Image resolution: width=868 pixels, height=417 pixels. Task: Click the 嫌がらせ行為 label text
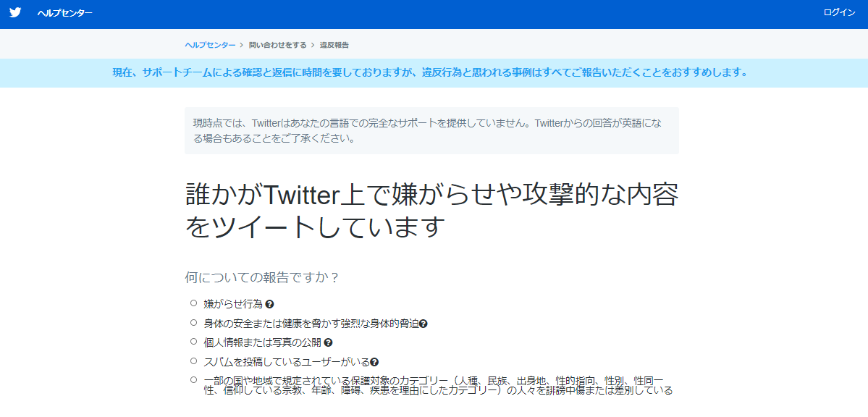(233, 304)
